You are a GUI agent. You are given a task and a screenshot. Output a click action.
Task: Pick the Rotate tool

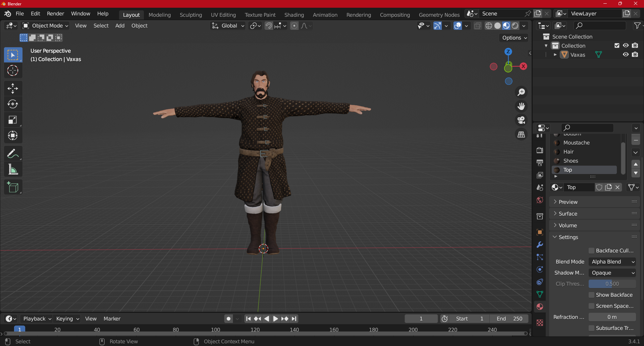13,104
